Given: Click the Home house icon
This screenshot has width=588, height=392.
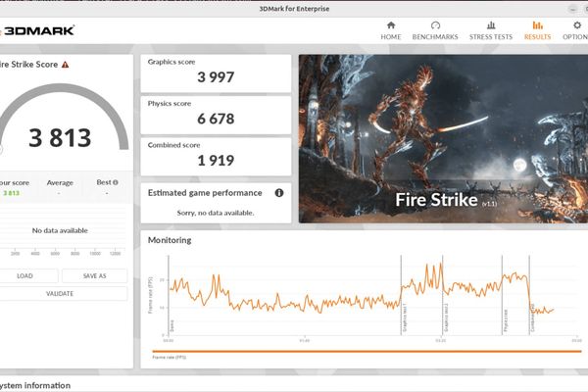Looking at the screenshot, I should (391, 25).
